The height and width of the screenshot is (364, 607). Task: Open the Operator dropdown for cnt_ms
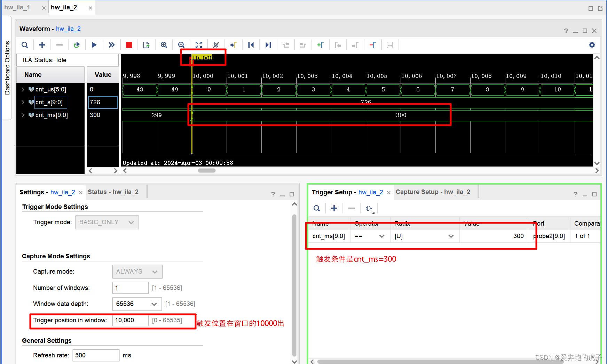(x=382, y=236)
